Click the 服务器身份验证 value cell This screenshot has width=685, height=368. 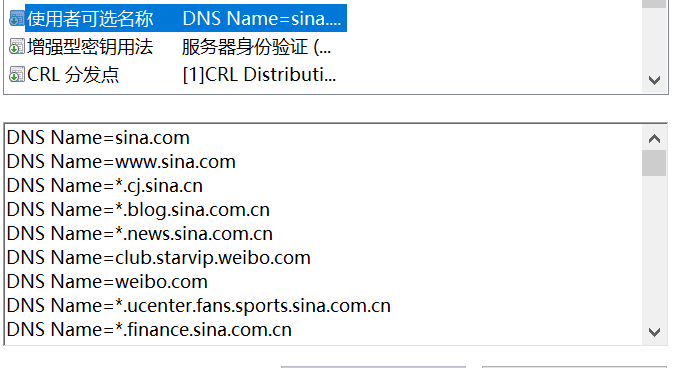pos(256,47)
